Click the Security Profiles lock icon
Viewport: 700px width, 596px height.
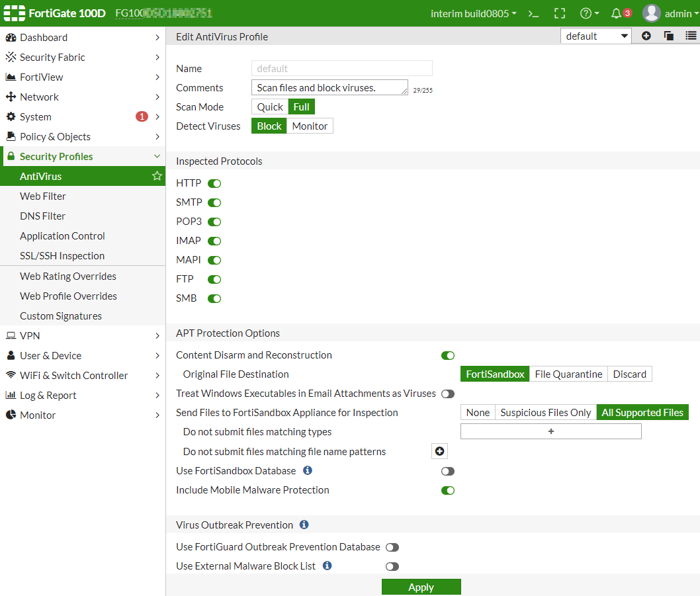tap(11, 156)
